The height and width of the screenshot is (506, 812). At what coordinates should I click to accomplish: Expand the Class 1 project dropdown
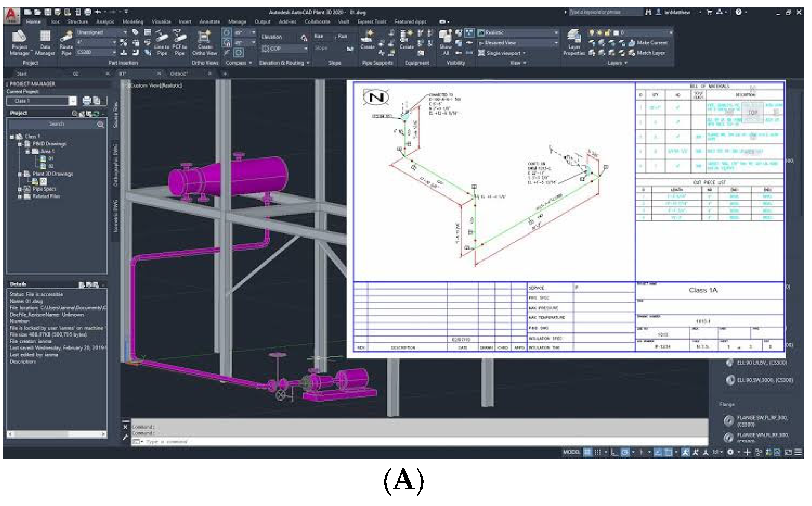click(x=73, y=101)
